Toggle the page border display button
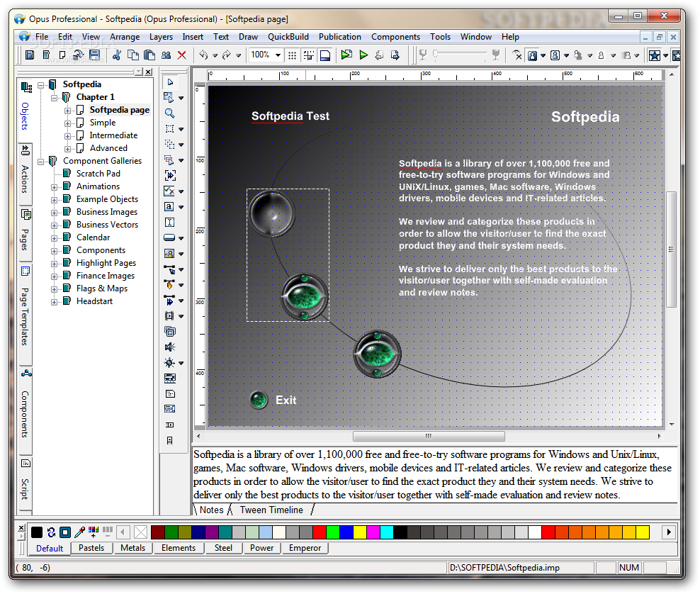The image size is (700, 594). [325, 55]
